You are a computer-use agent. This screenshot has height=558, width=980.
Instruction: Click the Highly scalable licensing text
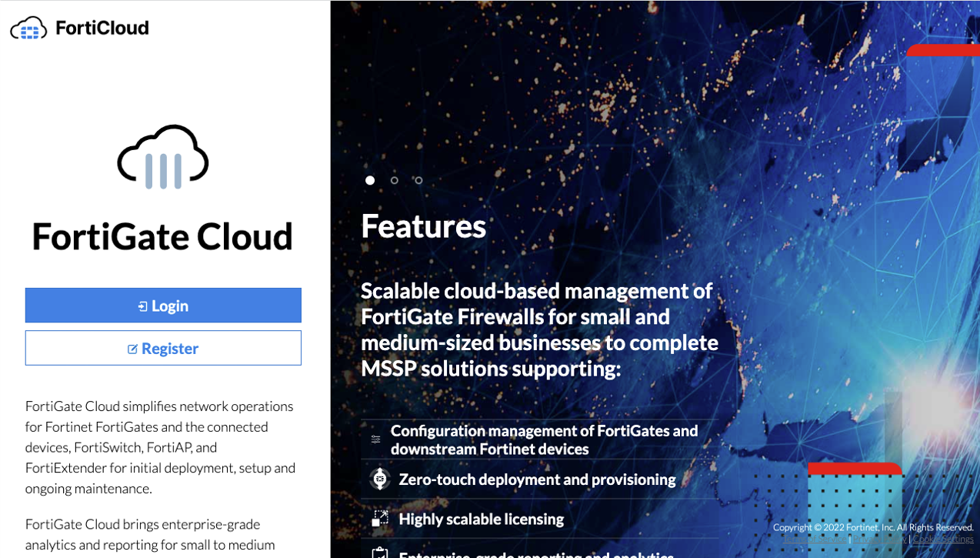pos(480,518)
